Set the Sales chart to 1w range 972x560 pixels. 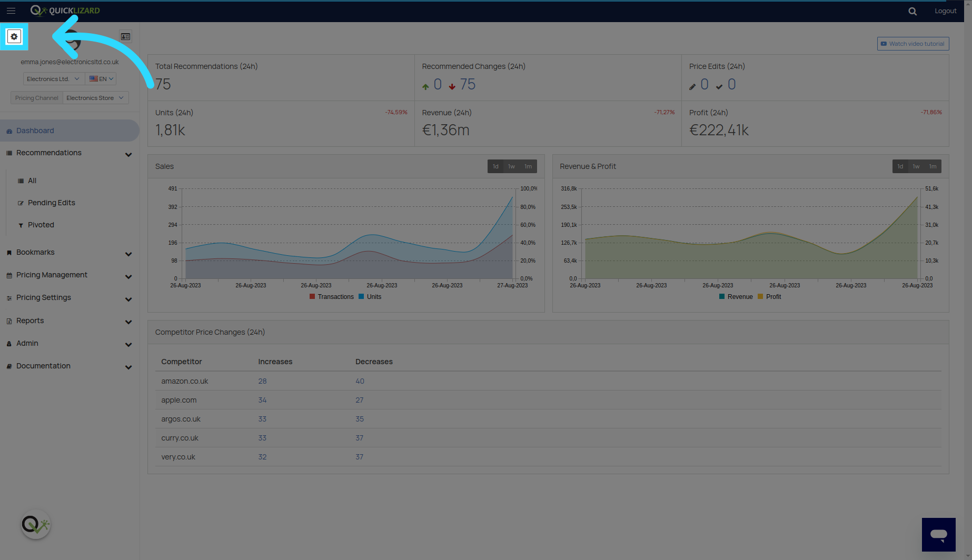coord(511,166)
